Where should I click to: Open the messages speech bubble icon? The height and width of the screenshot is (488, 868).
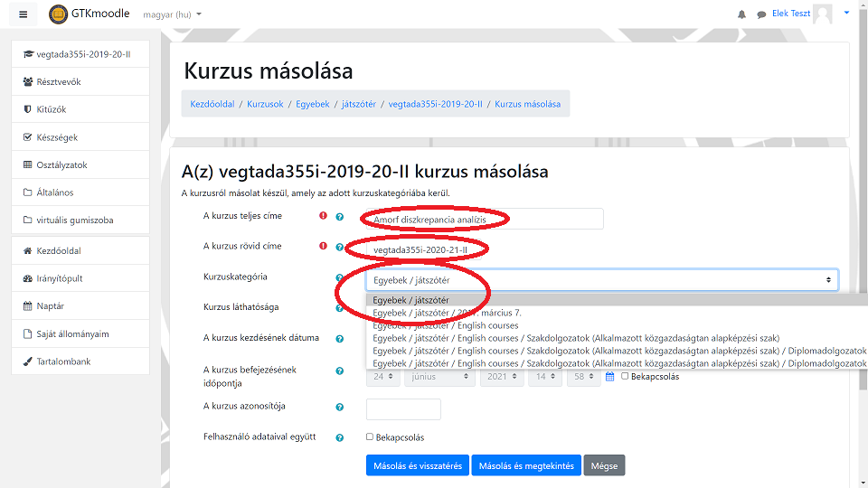761,14
